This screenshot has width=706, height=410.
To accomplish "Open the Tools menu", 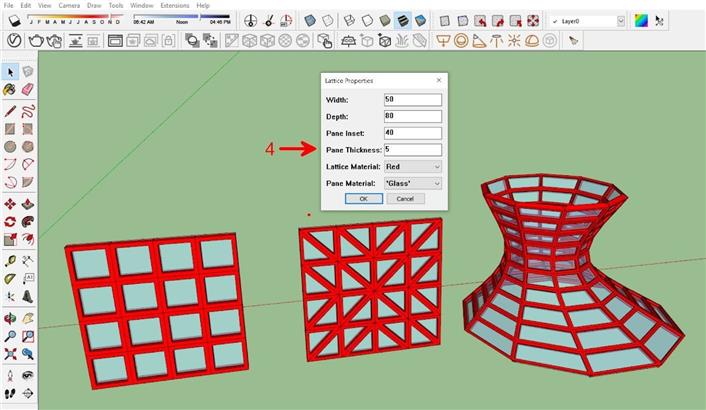I will pyautogui.click(x=116, y=5).
